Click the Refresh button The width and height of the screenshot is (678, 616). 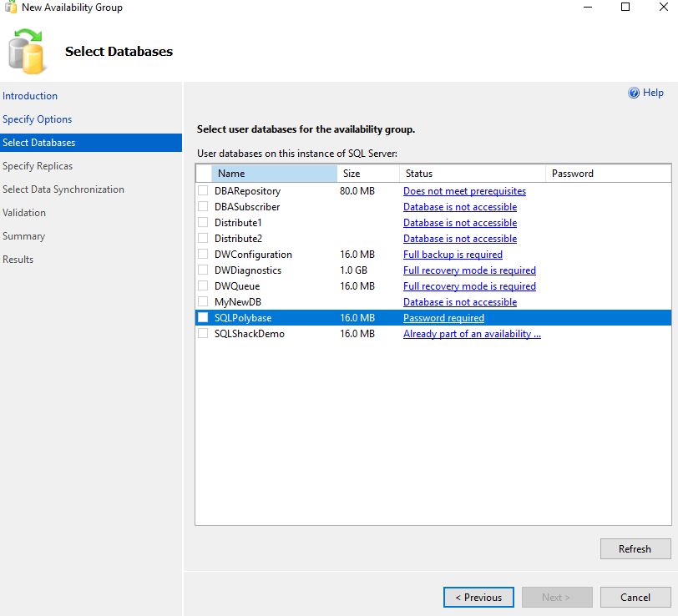(x=635, y=548)
